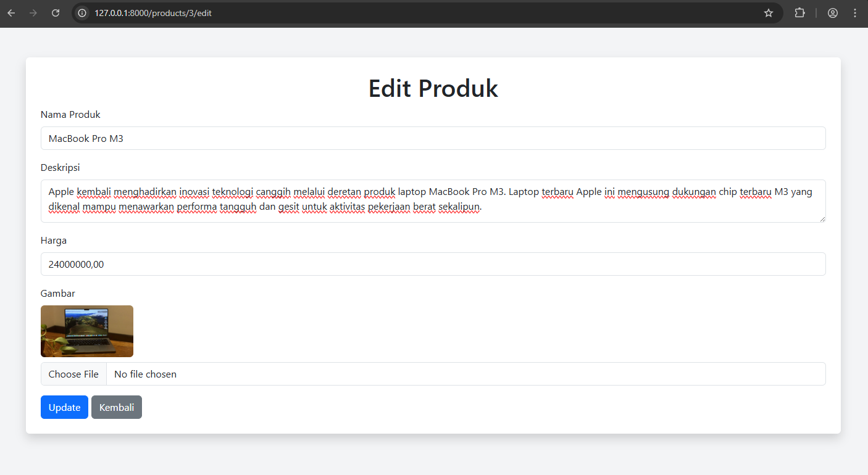Bookmark this page with the star icon
868x475 pixels.
(769, 13)
